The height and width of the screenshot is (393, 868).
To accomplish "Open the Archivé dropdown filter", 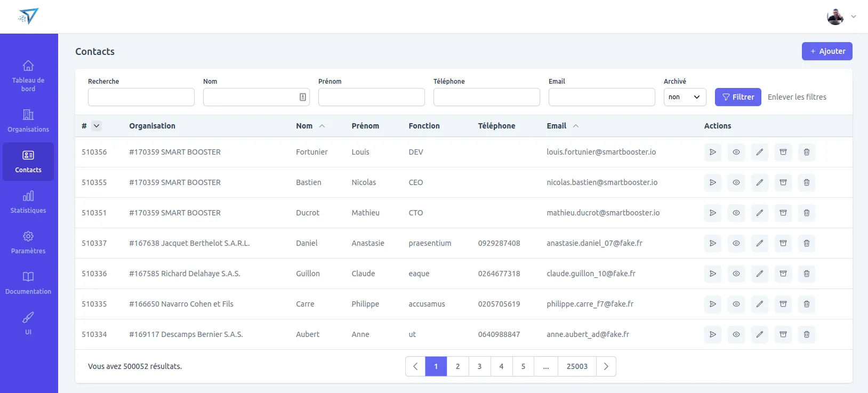I will point(685,97).
